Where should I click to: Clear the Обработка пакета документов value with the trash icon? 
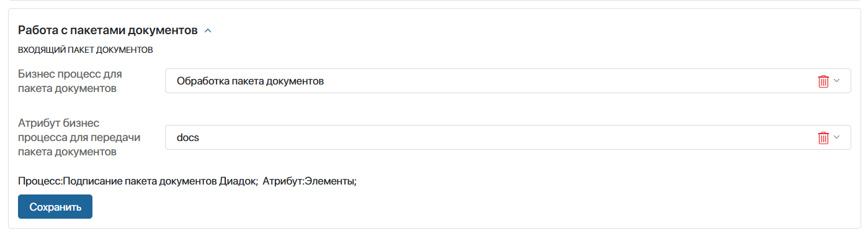[823, 81]
